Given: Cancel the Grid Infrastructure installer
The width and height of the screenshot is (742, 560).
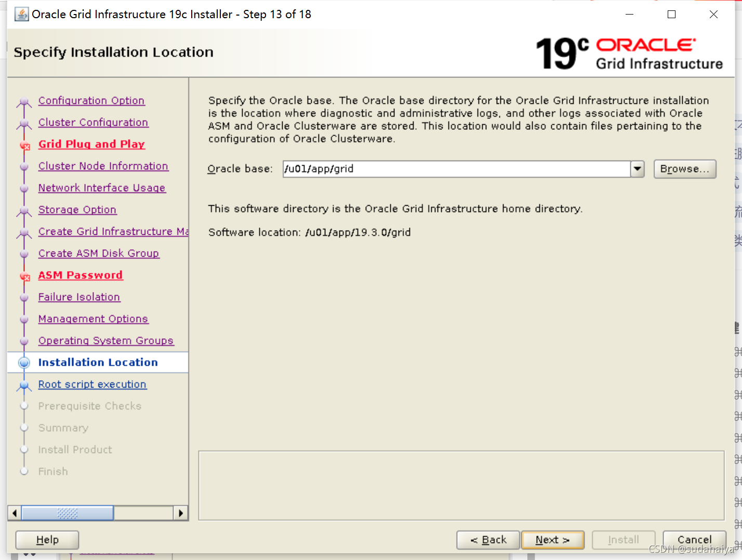Looking at the screenshot, I should (x=695, y=540).
